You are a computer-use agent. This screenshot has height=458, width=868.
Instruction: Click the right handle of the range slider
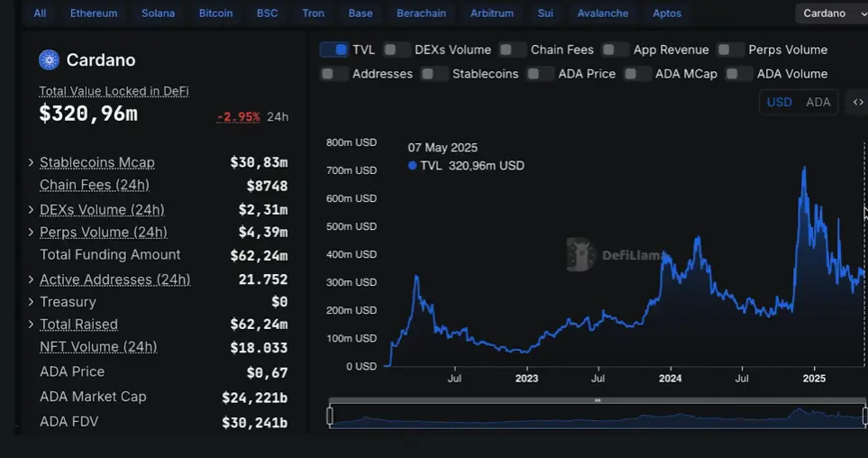click(864, 416)
